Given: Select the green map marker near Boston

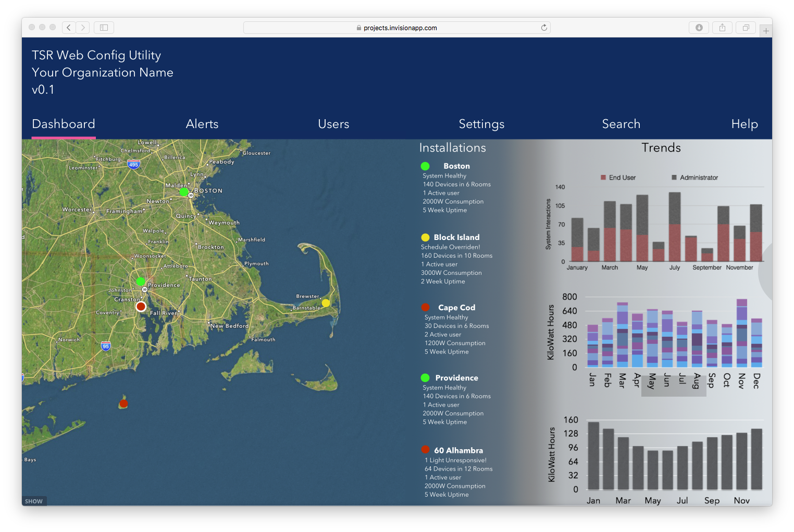Looking at the screenshot, I should [183, 192].
